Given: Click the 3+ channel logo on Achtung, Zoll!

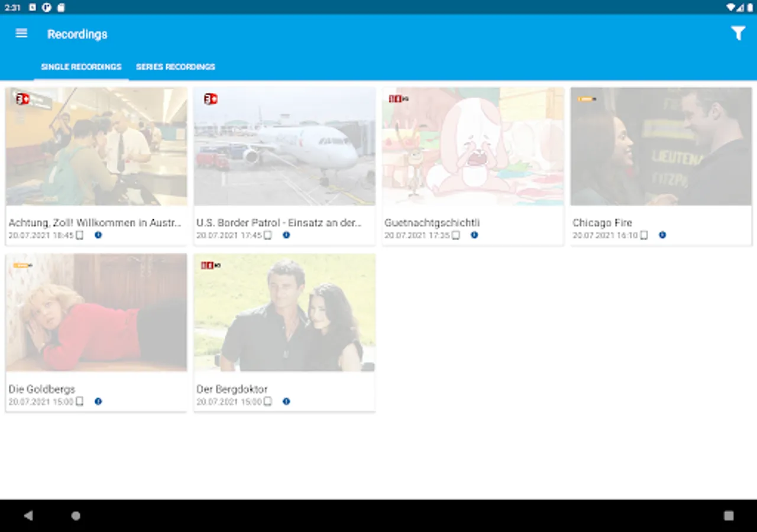Looking at the screenshot, I should tap(22, 99).
